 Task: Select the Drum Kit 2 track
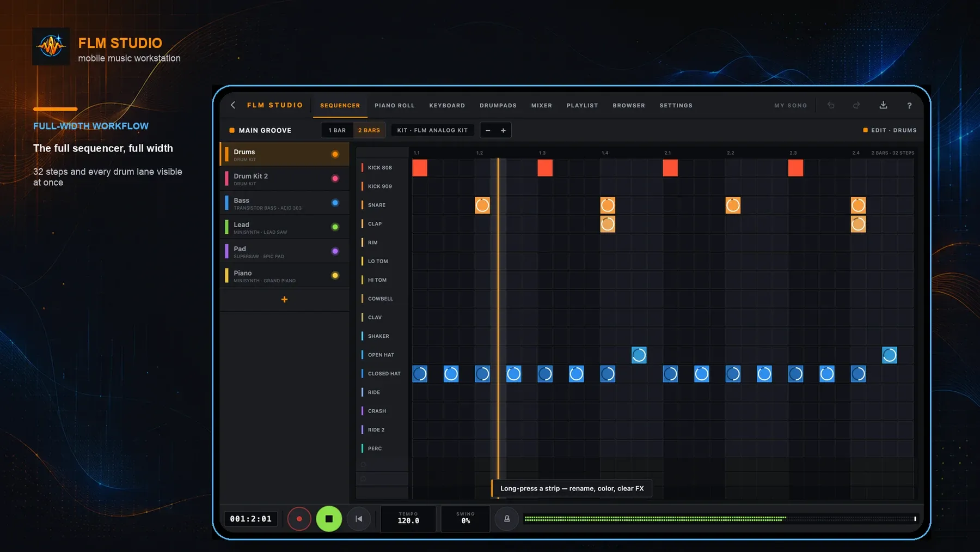click(x=285, y=179)
